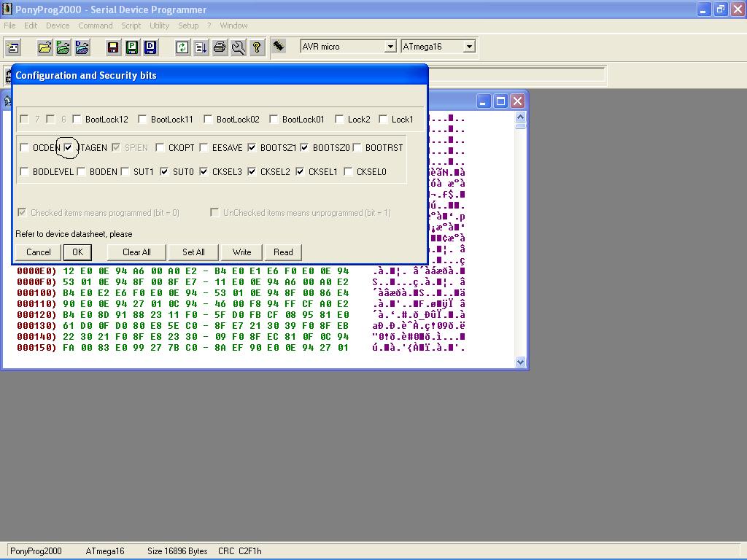Toggle the EESAVE checkbox

pyautogui.click(x=204, y=147)
